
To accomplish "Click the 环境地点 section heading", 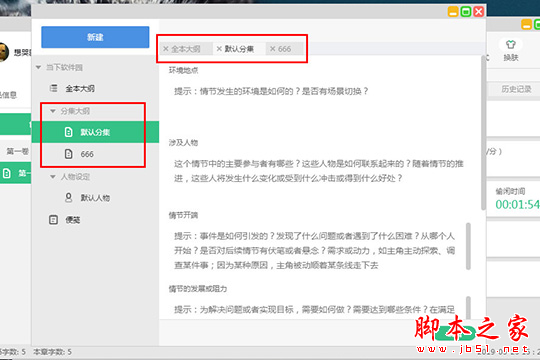I will click(183, 70).
